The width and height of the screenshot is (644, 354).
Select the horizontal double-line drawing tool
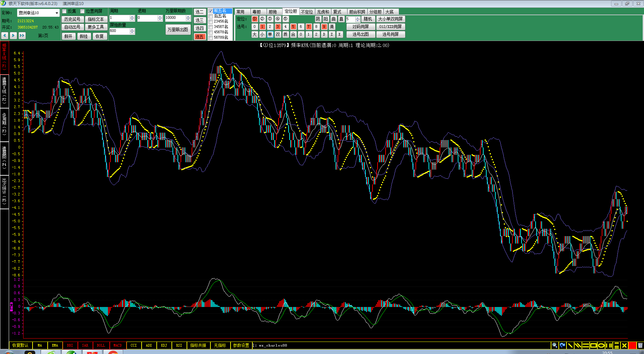coord(586,345)
